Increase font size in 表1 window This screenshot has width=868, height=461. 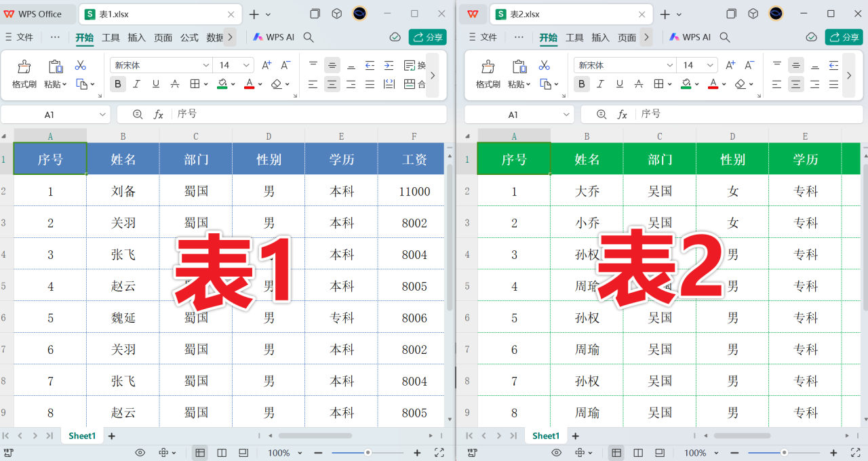267,65
